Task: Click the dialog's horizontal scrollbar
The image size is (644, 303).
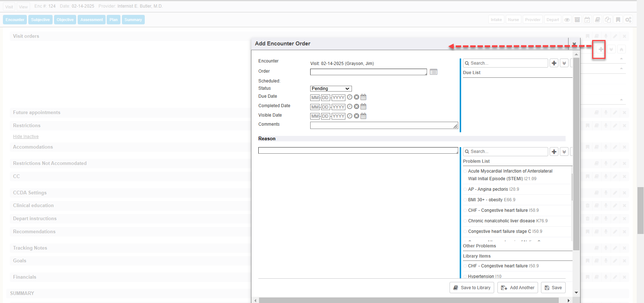Action: click(x=408, y=300)
